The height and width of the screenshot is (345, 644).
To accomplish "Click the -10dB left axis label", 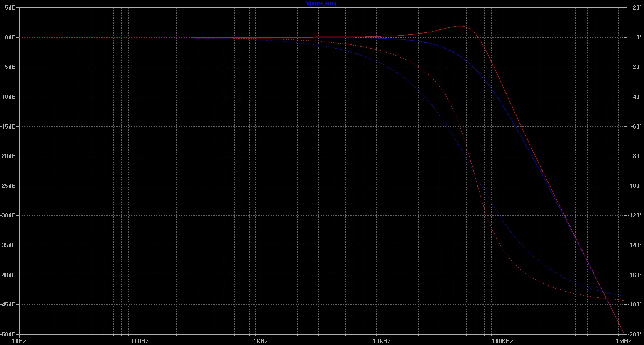I will [x=8, y=97].
